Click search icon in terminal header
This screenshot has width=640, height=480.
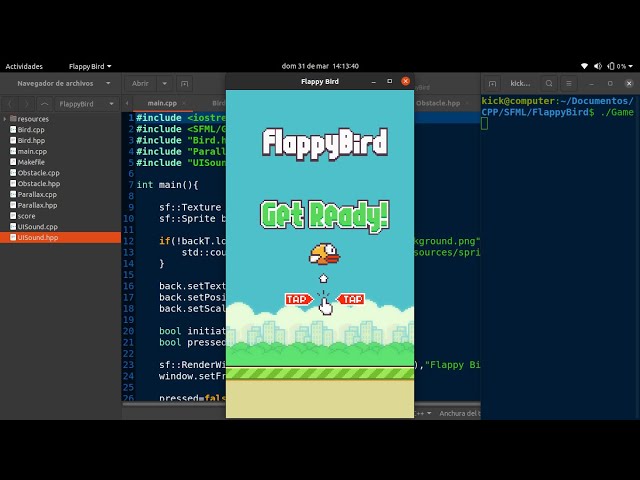(549, 84)
